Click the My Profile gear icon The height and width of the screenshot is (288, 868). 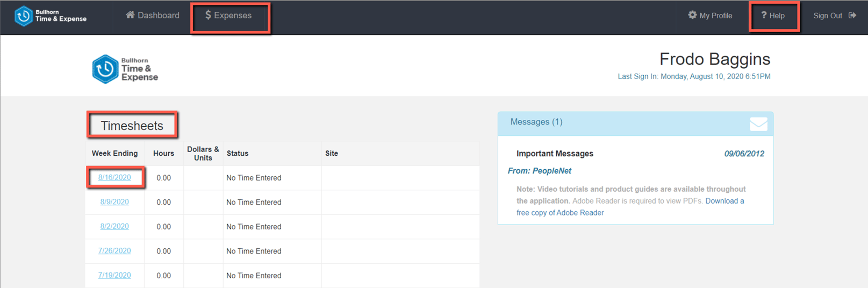coord(692,15)
